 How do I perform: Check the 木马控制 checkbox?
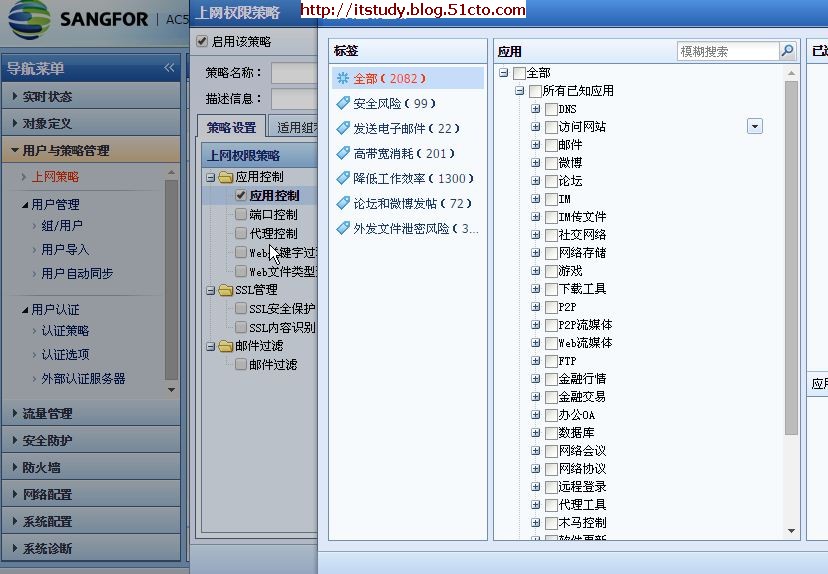coord(551,523)
